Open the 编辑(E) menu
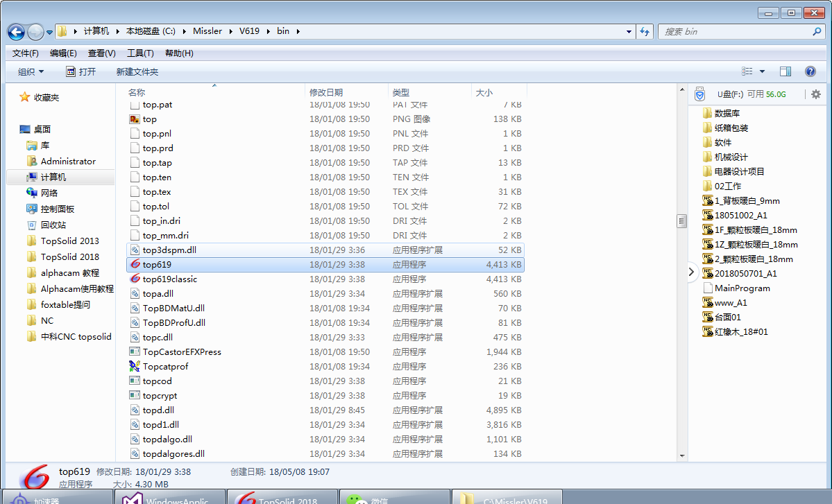 (x=63, y=53)
